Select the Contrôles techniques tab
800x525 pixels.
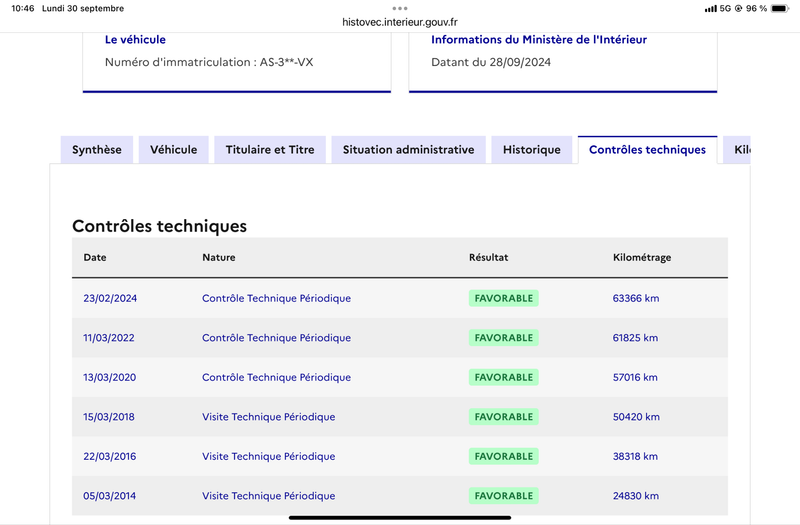(647, 149)
